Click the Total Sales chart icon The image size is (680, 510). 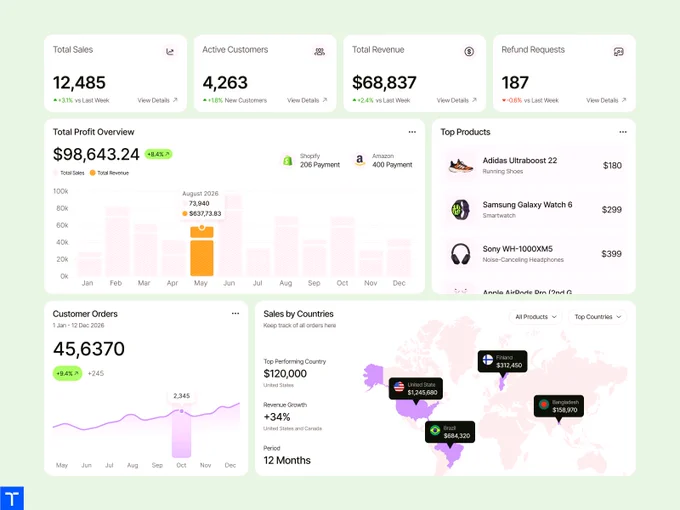pyautogui.click(x=170, y=52)
